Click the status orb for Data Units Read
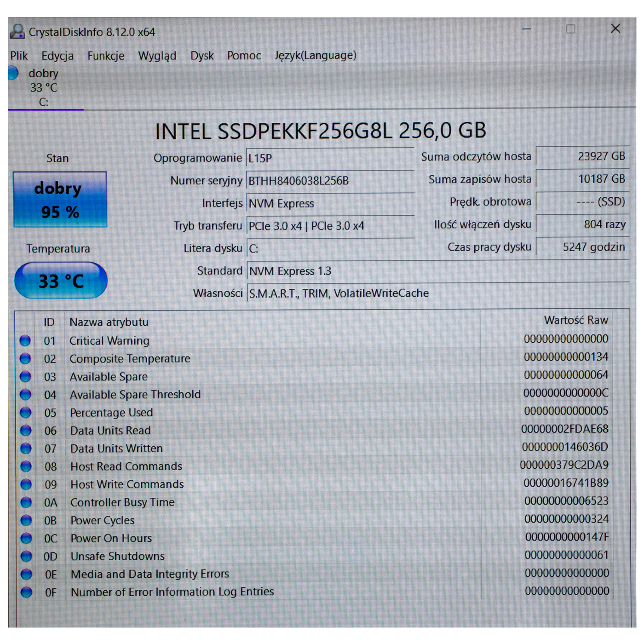Viewport: 644px width, 644px height. pos(26,430)
